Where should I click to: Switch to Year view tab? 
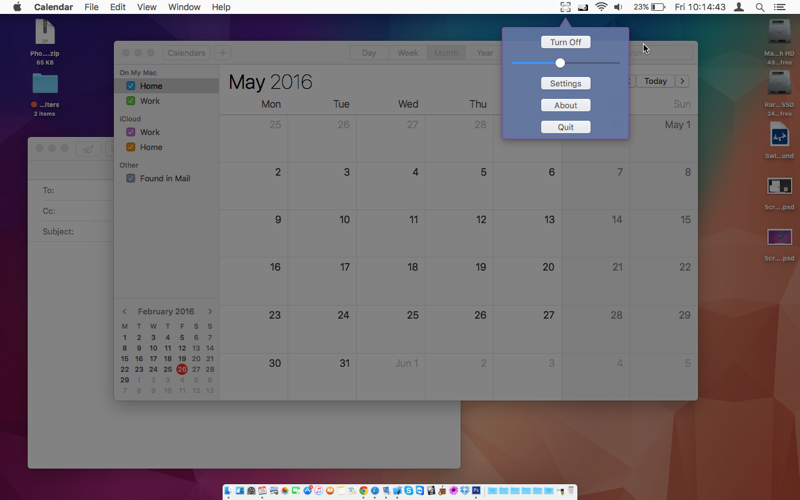(485, 53)
